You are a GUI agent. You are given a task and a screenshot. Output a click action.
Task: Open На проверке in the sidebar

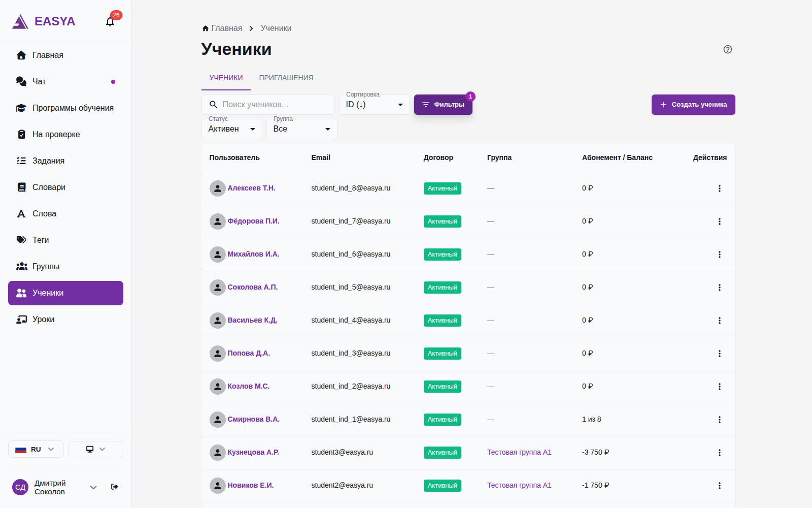66,135
